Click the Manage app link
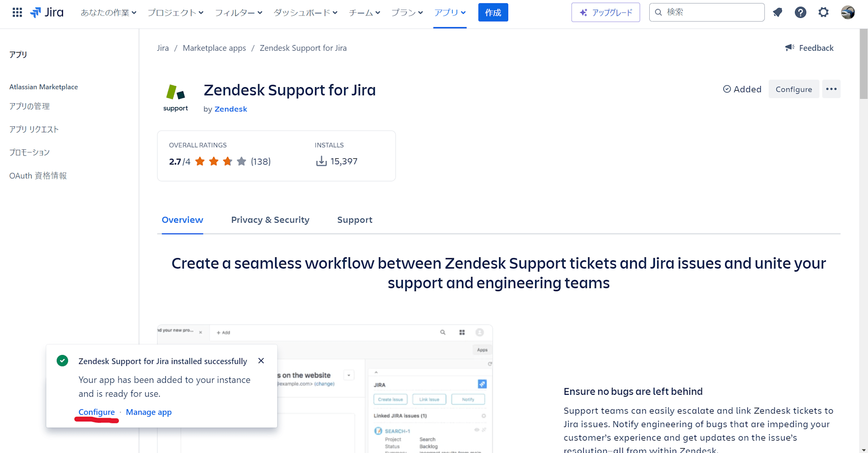Image resolution: width=868 pixels, height=453 pixels. [149, 412]
